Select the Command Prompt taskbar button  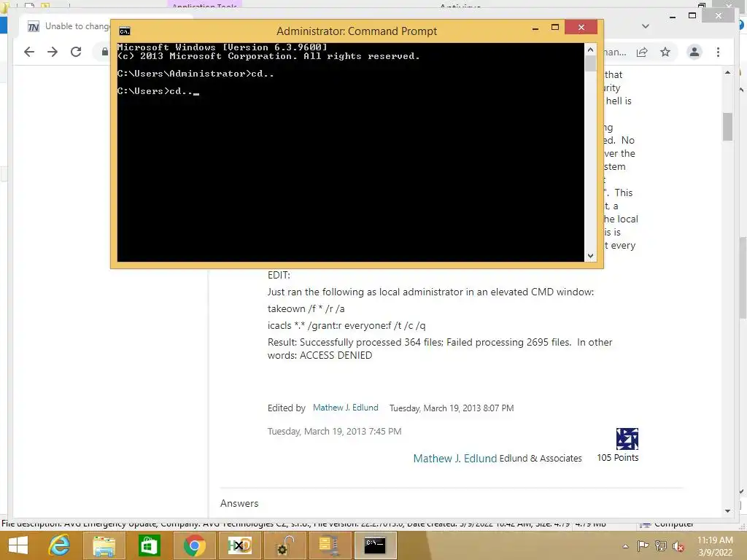click(x=375, y=545)
